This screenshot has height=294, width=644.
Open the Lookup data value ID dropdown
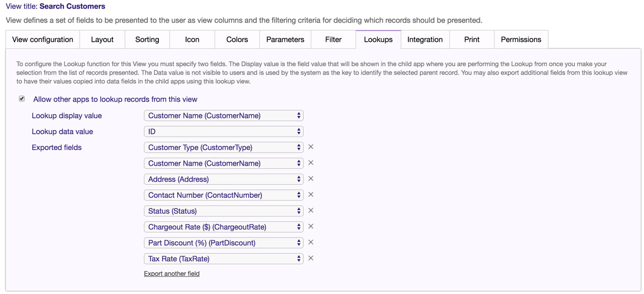click(x=223, y=131)
